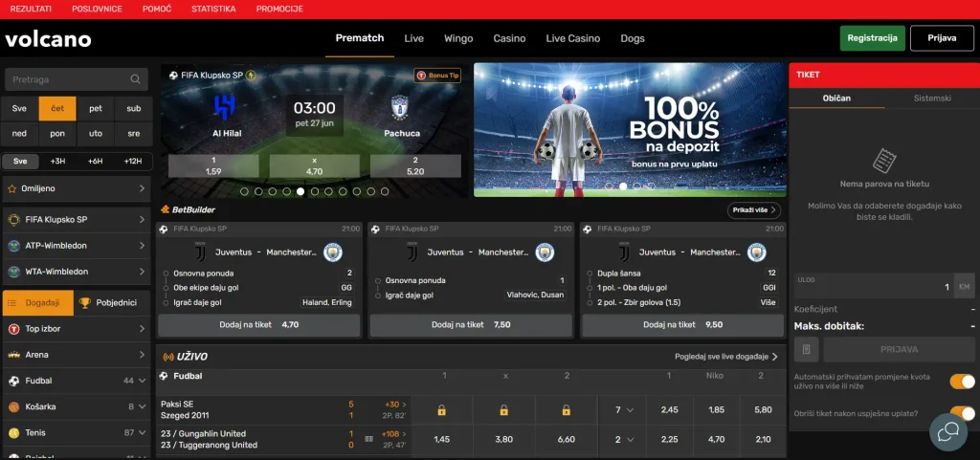This screenshot has height=460, width=980.
Task: Click the search magnifier icon in Pretraga
Action: click(x=135, y=79)
